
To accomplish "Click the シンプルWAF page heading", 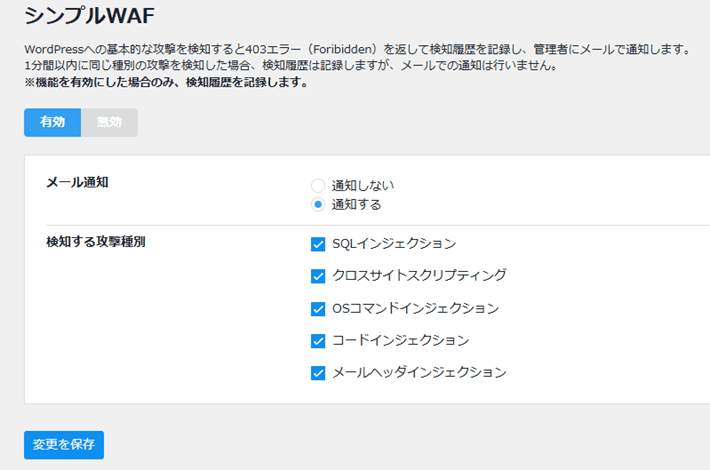I will [89, 16].
